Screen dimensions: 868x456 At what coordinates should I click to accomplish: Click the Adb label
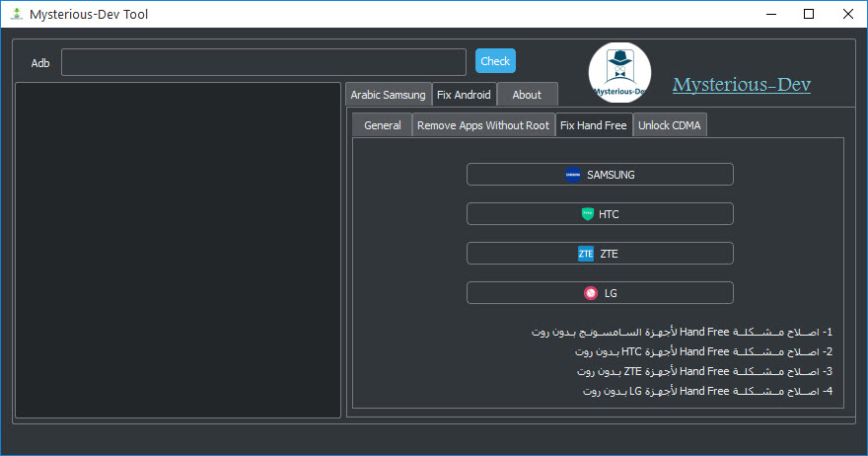click(x=39, y=63)
